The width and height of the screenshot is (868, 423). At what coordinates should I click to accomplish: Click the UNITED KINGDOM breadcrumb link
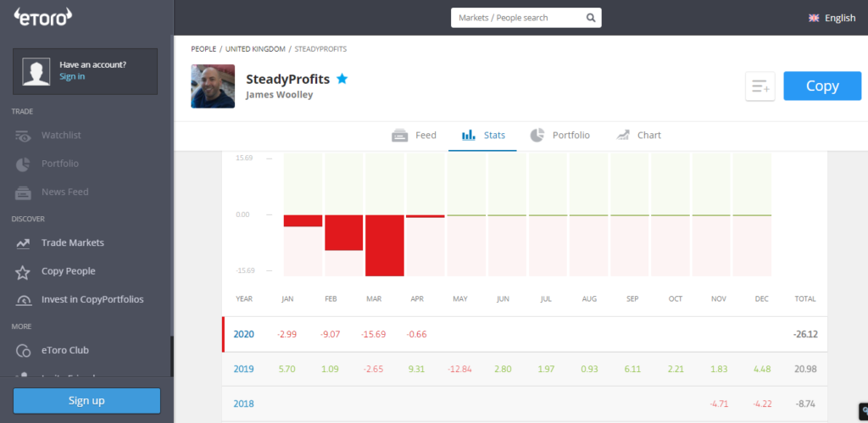[255, 49]
